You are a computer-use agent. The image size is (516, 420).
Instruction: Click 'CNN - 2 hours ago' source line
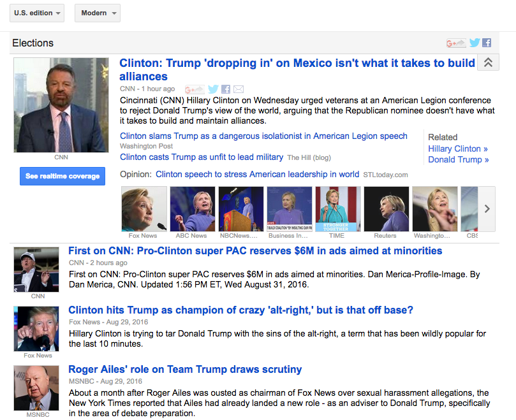[x=98, y=263]
